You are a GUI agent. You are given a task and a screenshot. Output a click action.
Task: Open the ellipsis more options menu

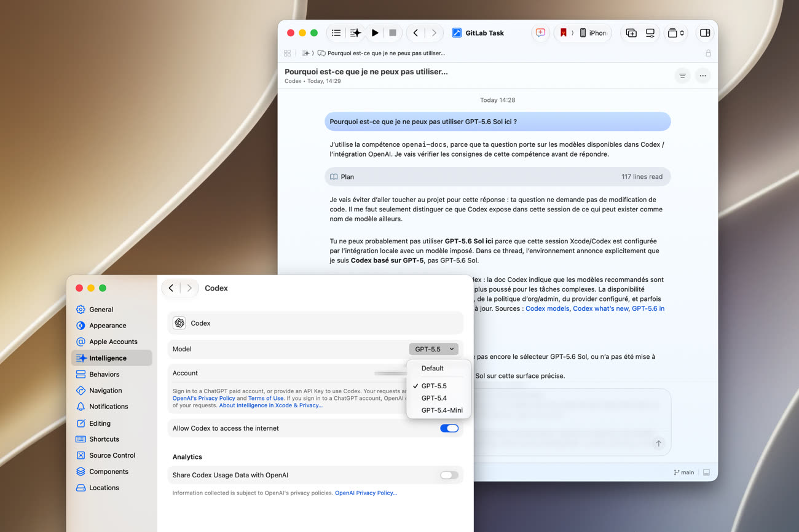(703, 76)
